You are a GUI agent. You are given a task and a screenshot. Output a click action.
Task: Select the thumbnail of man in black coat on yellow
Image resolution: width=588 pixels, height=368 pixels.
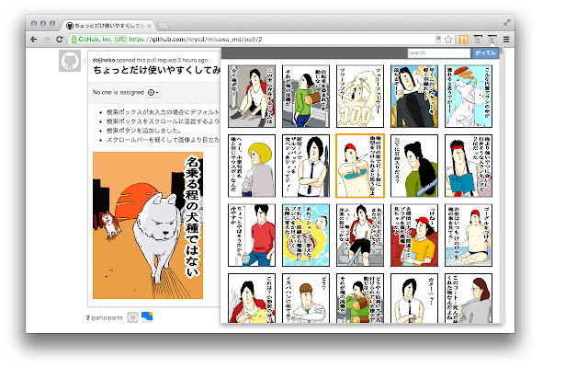(414, 96)
